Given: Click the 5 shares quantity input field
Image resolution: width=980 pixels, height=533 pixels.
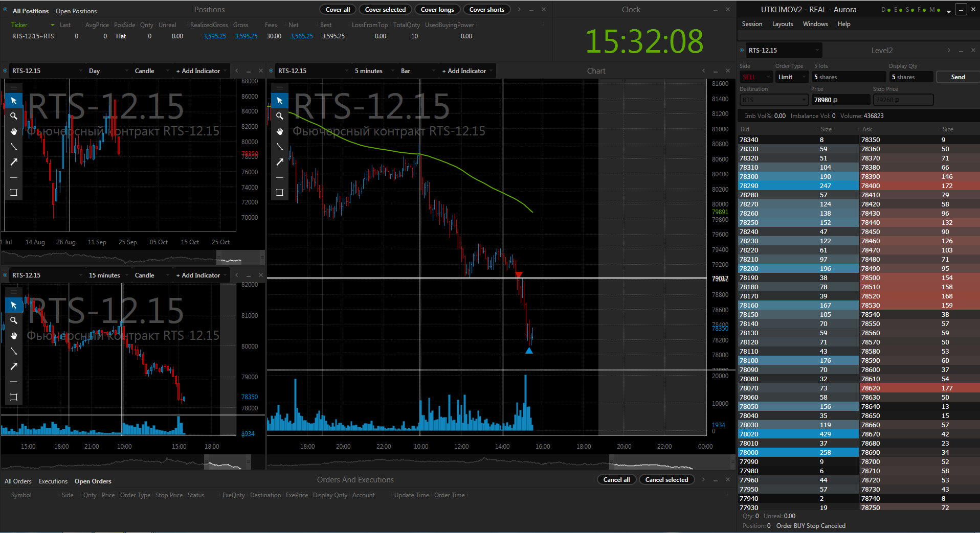Looking at the screenshot, I should pos(849,77).
